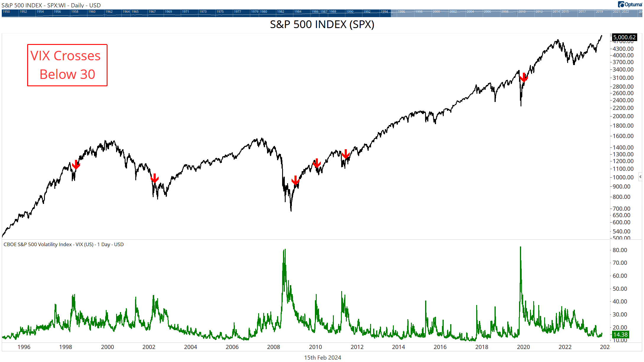This screenshot has width=644, height=362.
Task: Click the '15th Feb 2024' date label
Action: [x=323, y=358]
